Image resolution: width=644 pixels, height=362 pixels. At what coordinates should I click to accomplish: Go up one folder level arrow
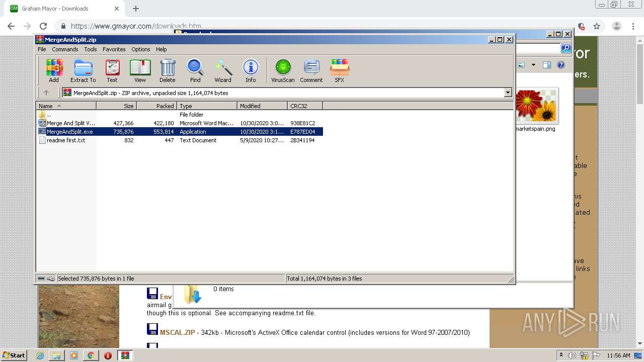tap(46, 93)
